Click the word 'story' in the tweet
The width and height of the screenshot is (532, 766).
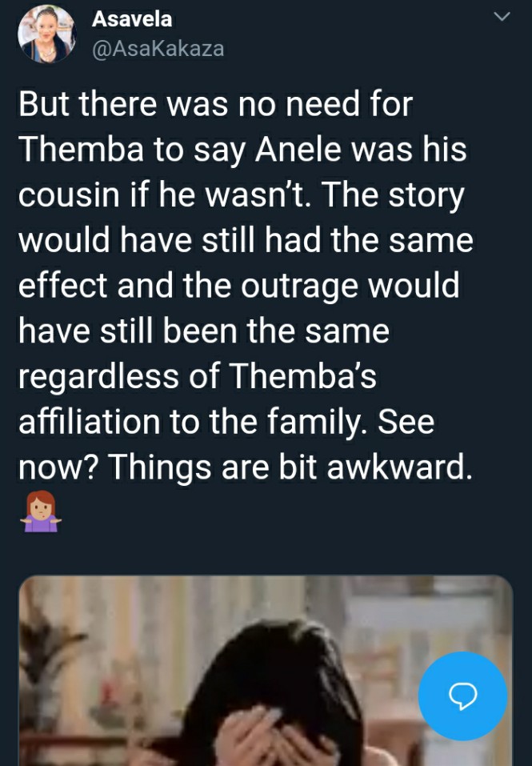426,196
